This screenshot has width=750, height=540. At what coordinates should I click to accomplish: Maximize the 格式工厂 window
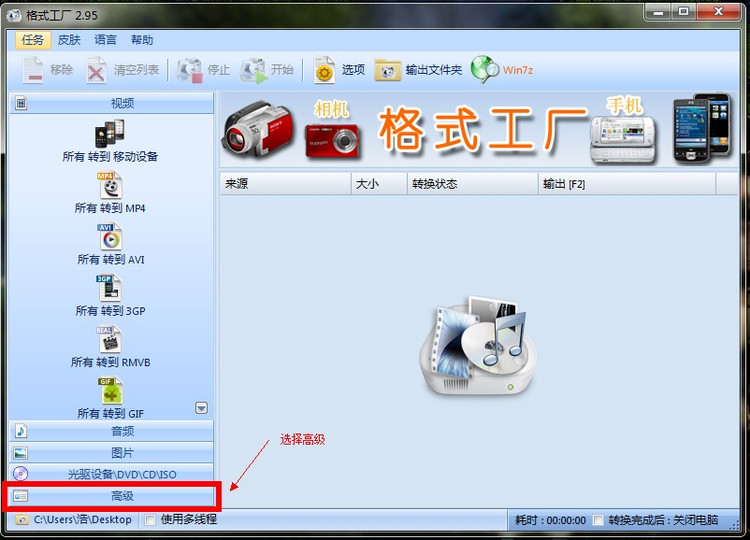pos(684,11)
